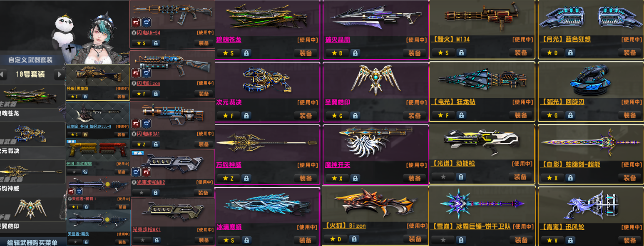Click the star X hotkey on 魔神开天

pyautogui.click(x=336, y=178)
